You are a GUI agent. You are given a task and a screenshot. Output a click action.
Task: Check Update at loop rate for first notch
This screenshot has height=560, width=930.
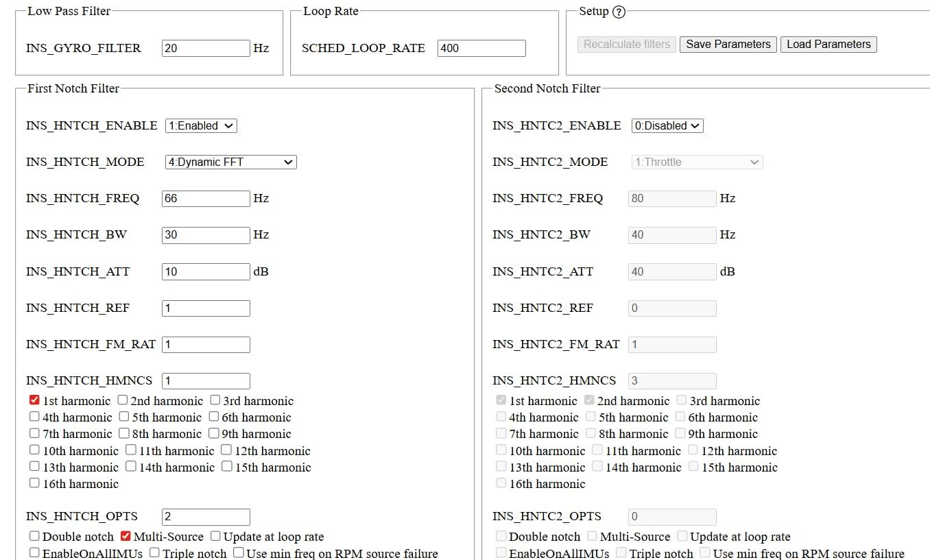pos(215,536)
